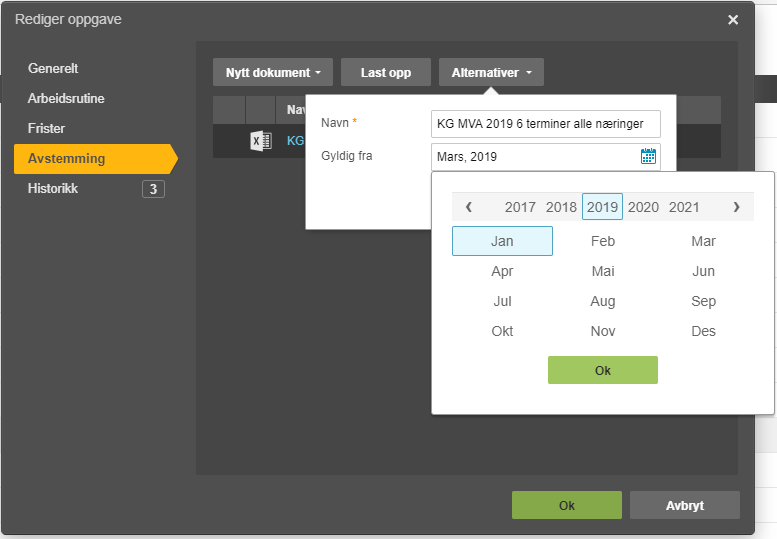Go to next years in month picker

tap(736, 207)
